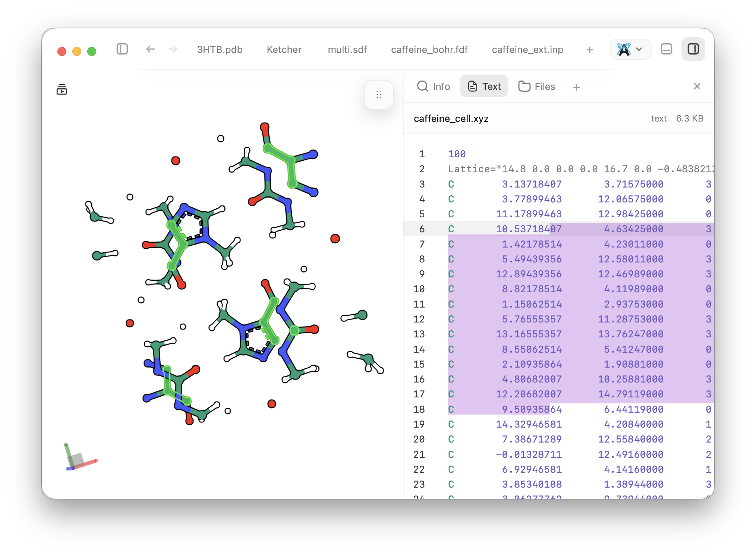Open the molecule tools dropdown menu
Screen dimensions: 756x554
click(630, 49)
